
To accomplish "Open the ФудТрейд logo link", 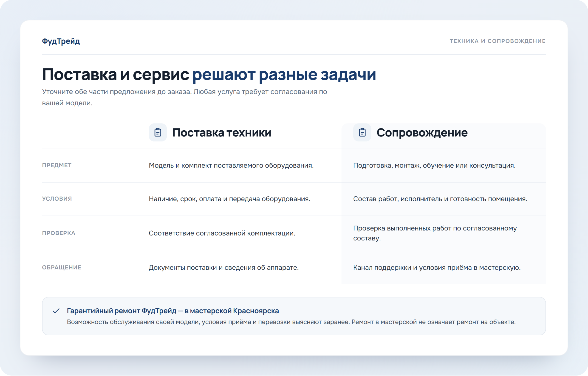I will pyautogui.click(x=61, y=41).
